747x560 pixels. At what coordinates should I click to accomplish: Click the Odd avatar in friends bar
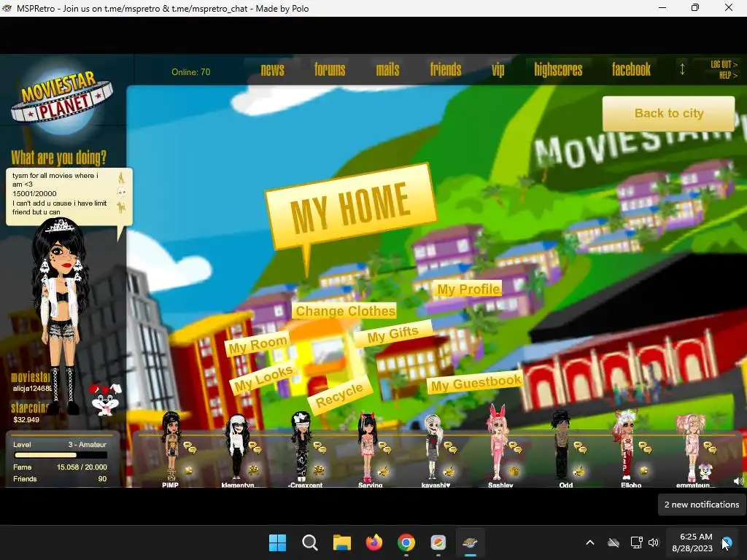[561, 445]
